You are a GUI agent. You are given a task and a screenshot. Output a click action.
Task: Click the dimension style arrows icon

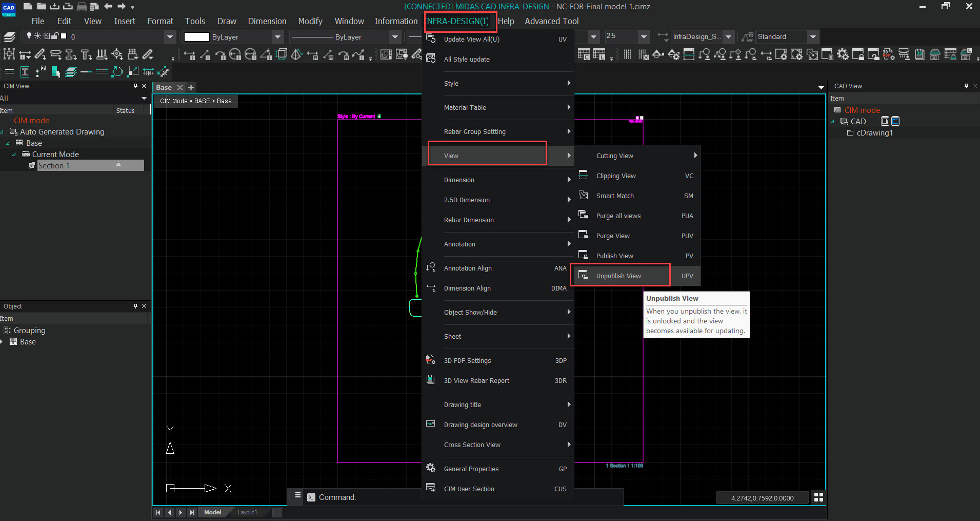tap(663, 36)
